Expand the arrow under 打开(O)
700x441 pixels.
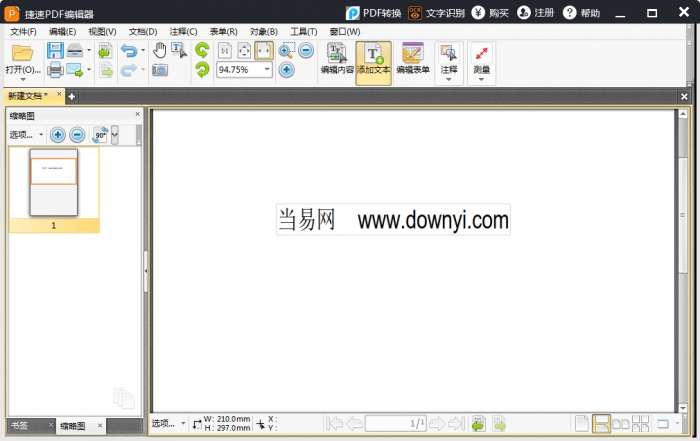click(x=23, y=79)
